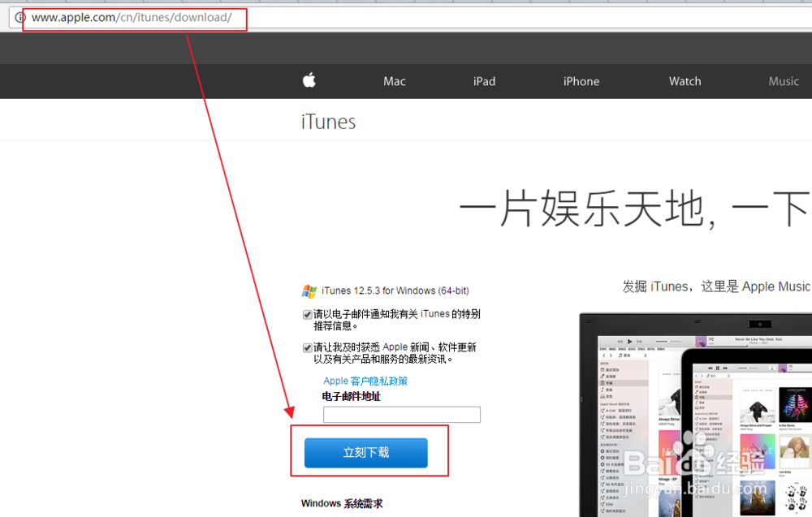Open the Mac menu item

pos(394,81)
